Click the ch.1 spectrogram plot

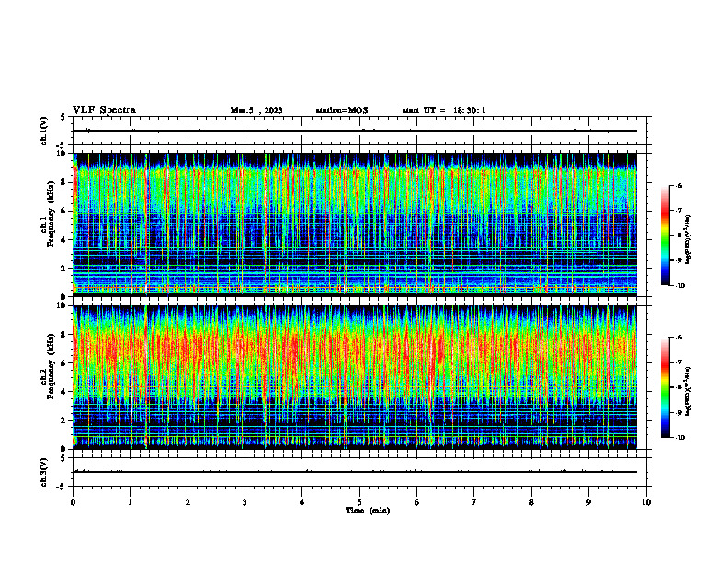click(355, 224)
